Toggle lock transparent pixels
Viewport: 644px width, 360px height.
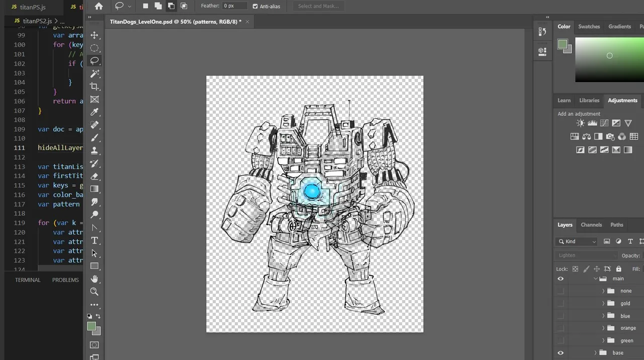pos(576,269)
